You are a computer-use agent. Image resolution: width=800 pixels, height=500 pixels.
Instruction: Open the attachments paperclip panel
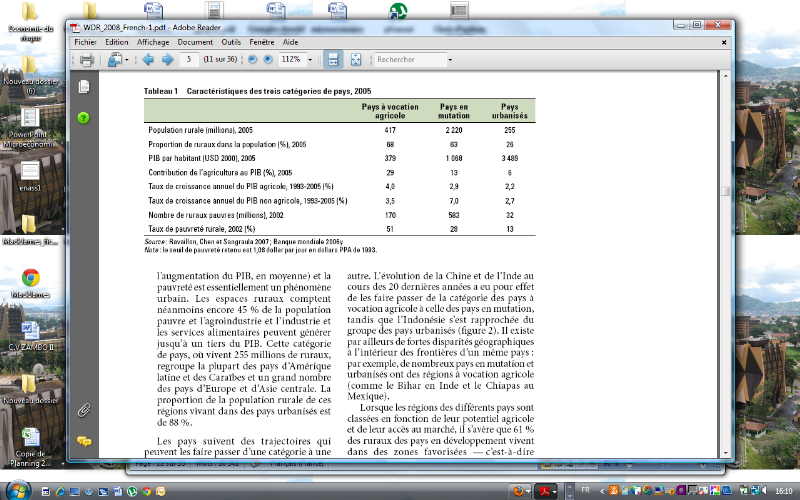point(84,410)
